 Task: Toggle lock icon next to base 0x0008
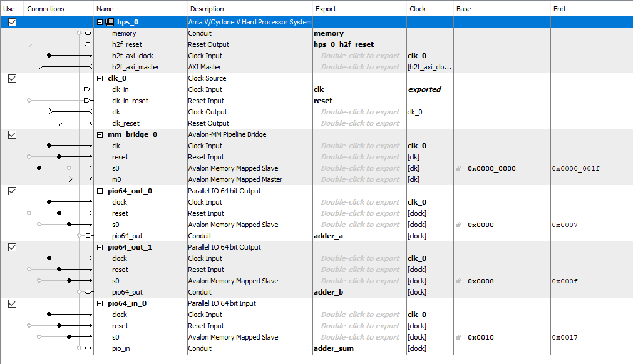point(459,281)
